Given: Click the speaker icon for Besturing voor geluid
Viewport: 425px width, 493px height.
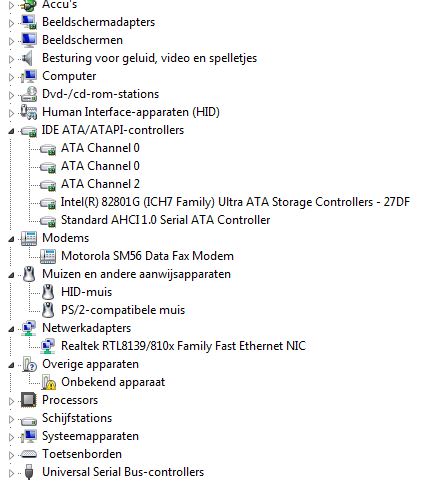Looking at the screenshot, I should click(x=27, y=58).
